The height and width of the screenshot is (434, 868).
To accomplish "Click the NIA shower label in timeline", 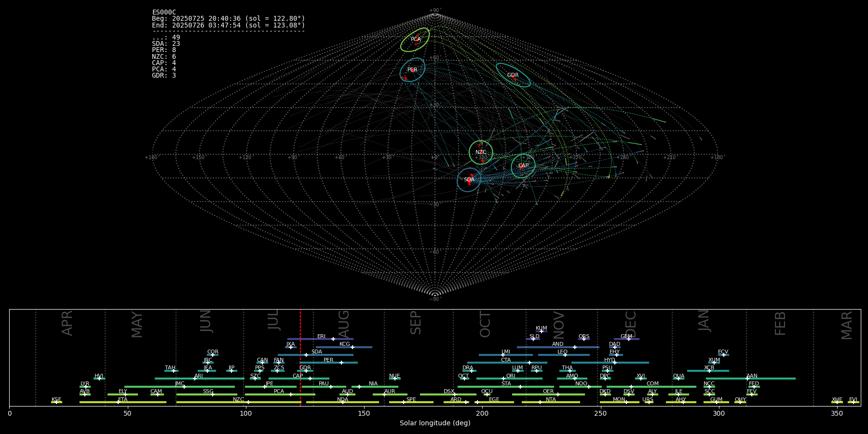I will (373, 384).
